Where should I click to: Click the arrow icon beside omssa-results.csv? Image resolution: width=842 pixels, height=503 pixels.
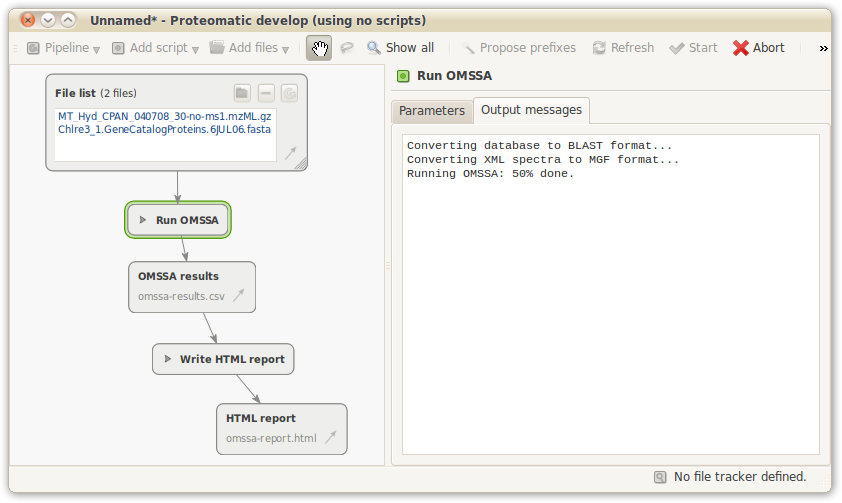[239, 296]
